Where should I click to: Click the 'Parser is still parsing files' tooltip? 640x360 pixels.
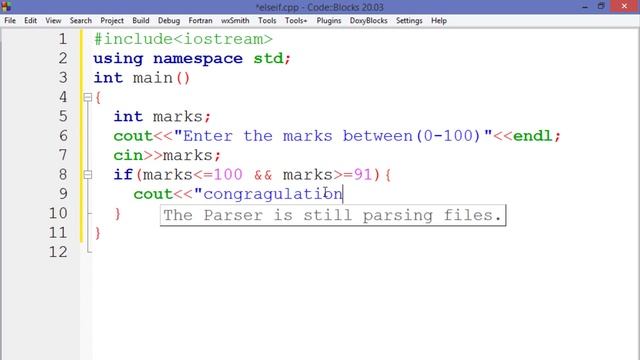333,215
